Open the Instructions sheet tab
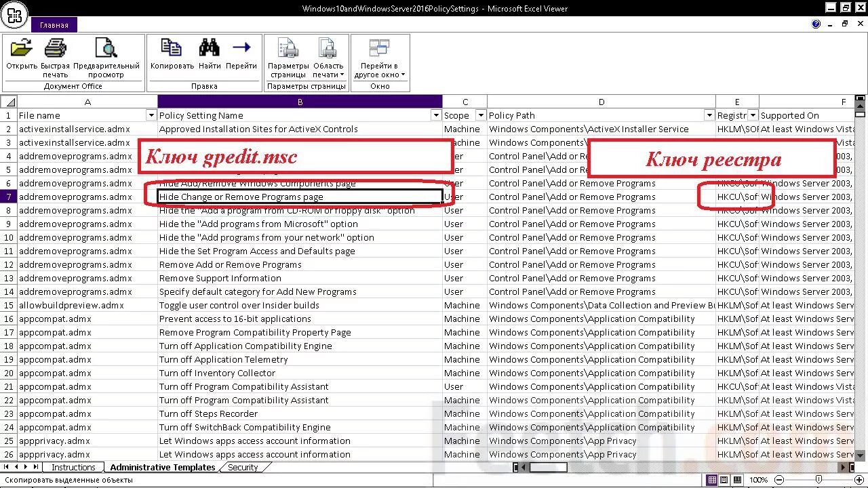Screen dimensions: 868x488 coord(73,467)
